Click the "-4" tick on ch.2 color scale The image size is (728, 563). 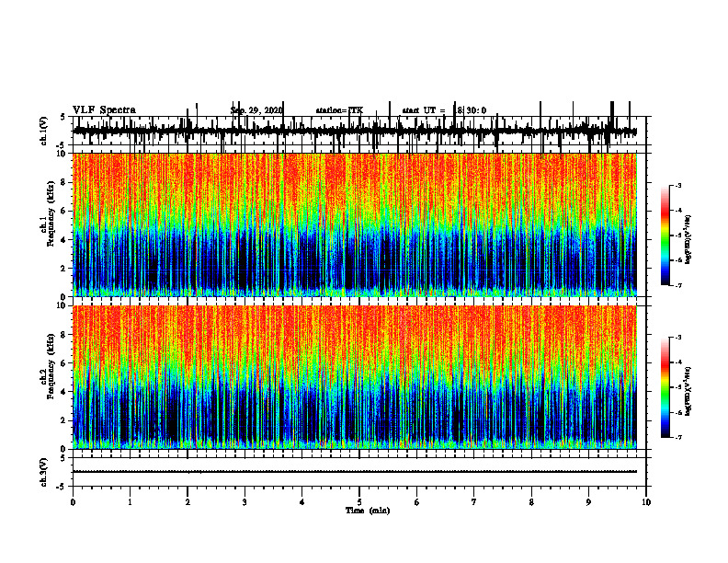678,362
